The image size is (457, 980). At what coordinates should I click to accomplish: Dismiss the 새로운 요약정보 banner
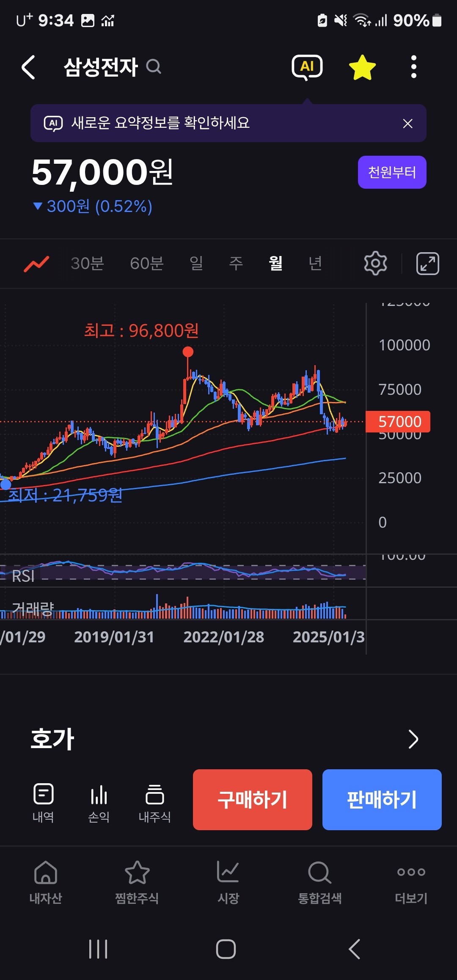[x=407, y=124]
